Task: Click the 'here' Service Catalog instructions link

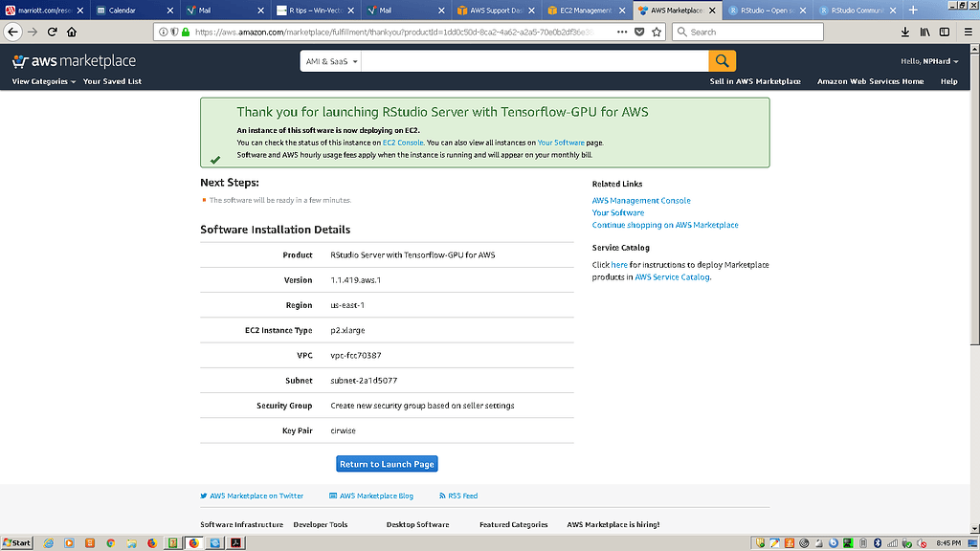Action: (619, 265)
